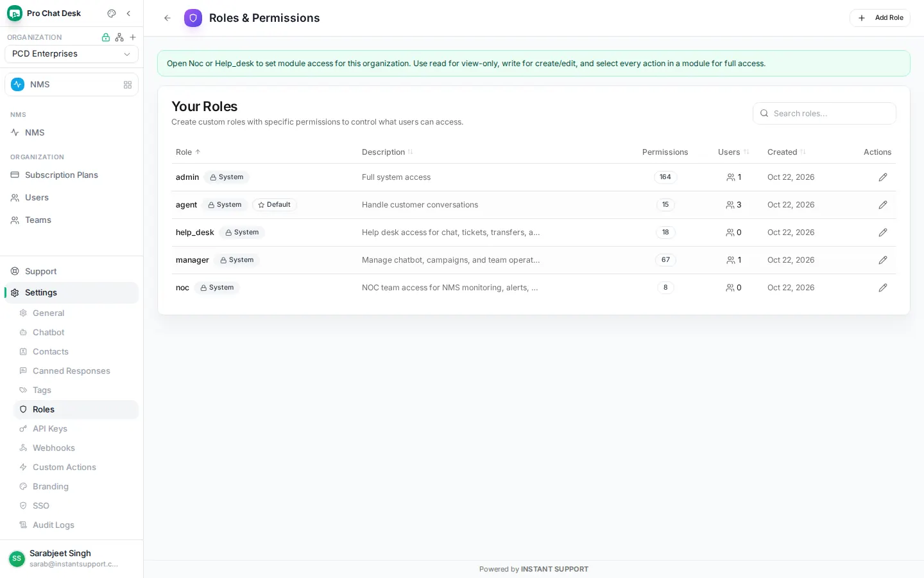Sort table by Description column

(388, 152)
